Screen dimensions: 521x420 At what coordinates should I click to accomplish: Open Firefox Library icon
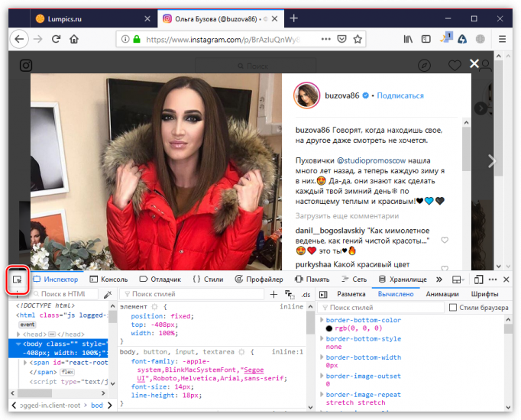(x=408, y=39)
